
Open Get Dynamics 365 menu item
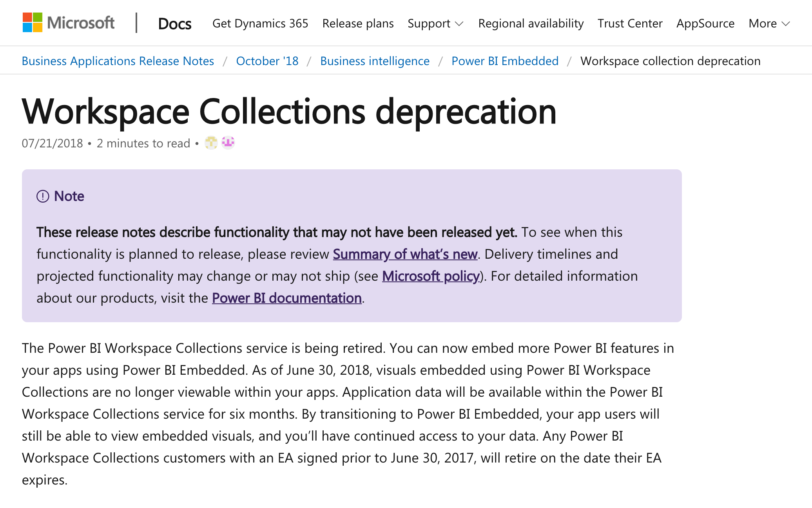click(x=260, y=24)
